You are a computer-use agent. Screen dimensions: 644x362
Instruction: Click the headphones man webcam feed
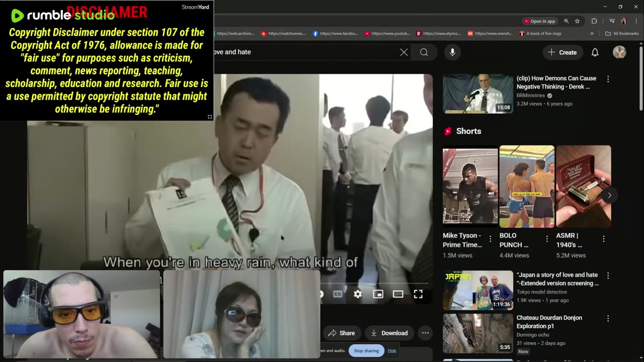(x=82, y=314)
